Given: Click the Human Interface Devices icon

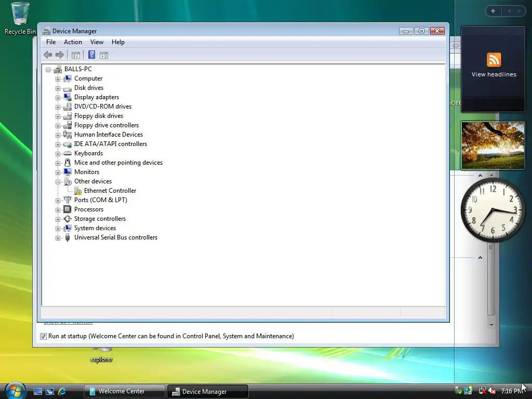Looking at the screenshot, I should click(68, 135).
